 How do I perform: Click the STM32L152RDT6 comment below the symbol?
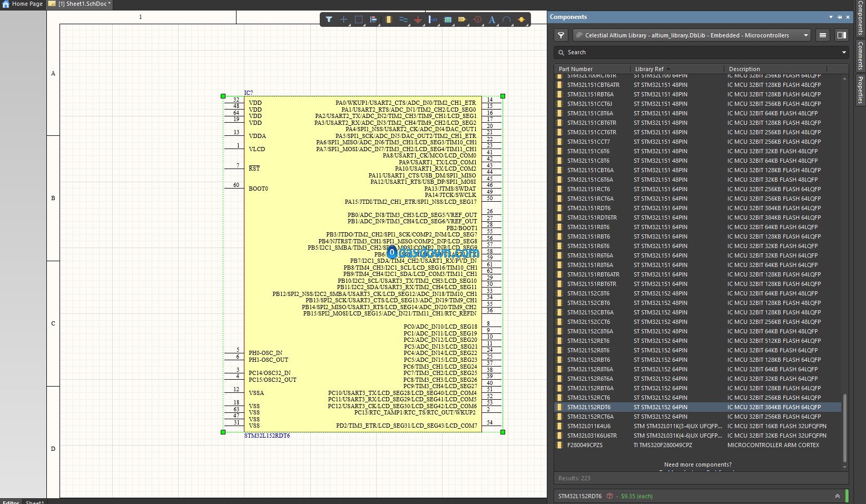267,436
